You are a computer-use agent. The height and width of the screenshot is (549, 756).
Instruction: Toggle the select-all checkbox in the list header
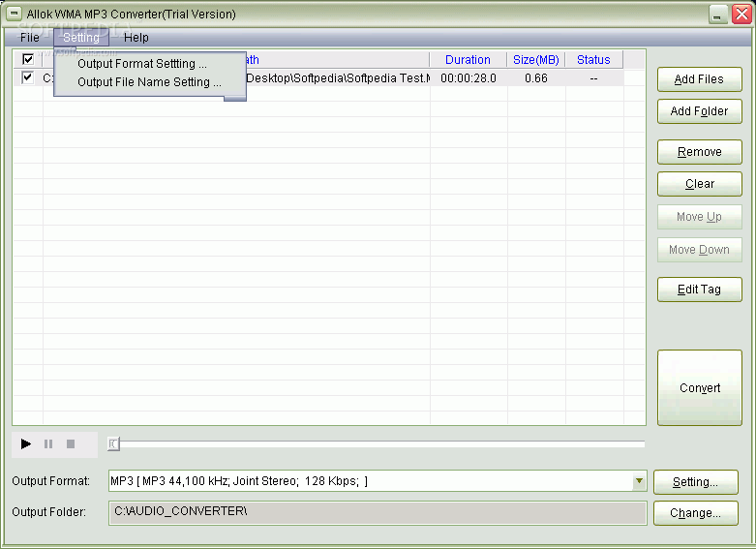pyautogui.click(x=28, y=59)
